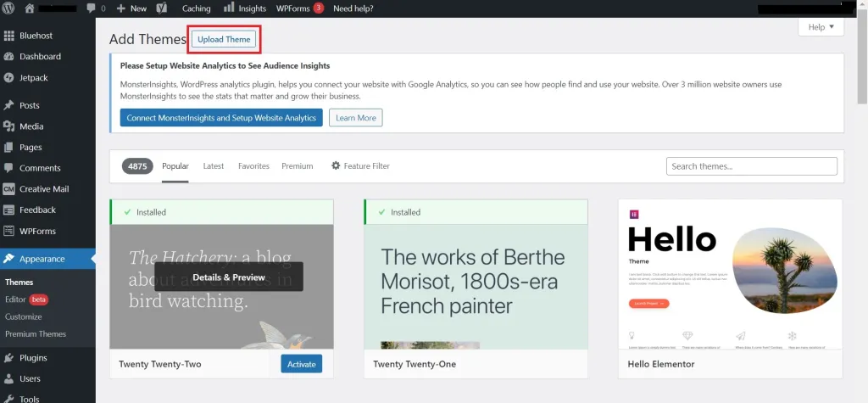
Task: Click the Feedback icon in sidebar
Action: point(8,210)
